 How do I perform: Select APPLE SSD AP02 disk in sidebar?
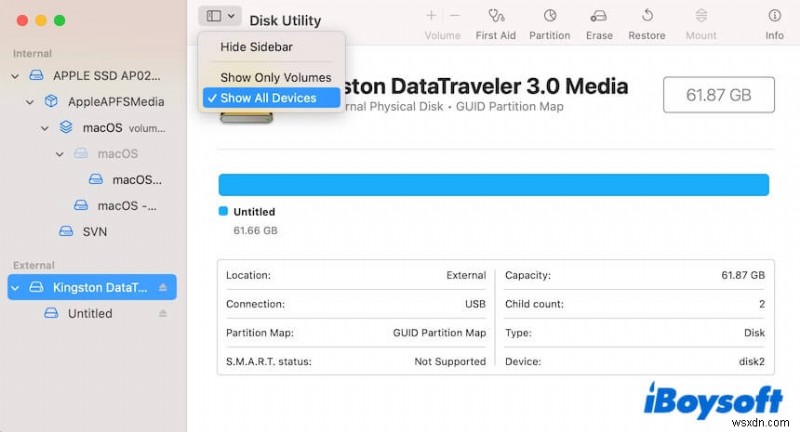coord(92,75)
